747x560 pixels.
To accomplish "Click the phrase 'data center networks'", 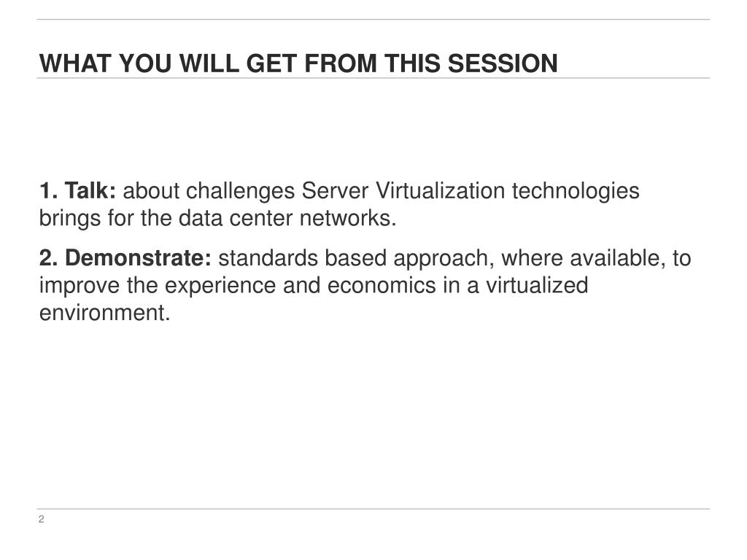I will pyautogui.click(x=287, y=218).
